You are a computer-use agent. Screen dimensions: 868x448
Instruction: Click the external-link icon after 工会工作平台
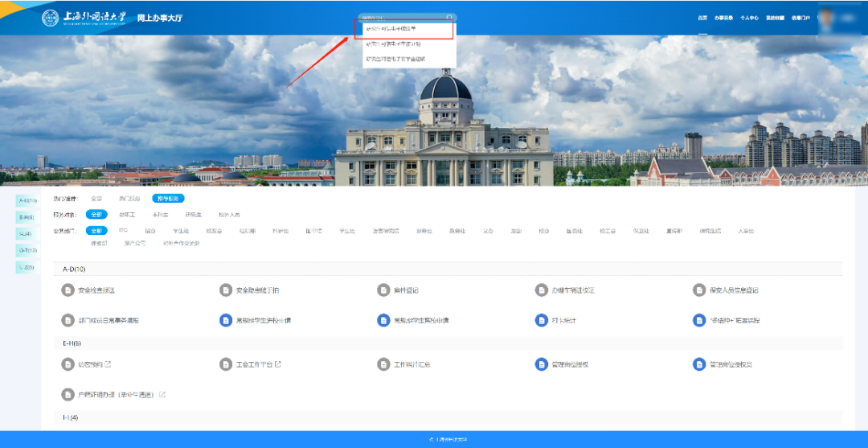point(278,364)
